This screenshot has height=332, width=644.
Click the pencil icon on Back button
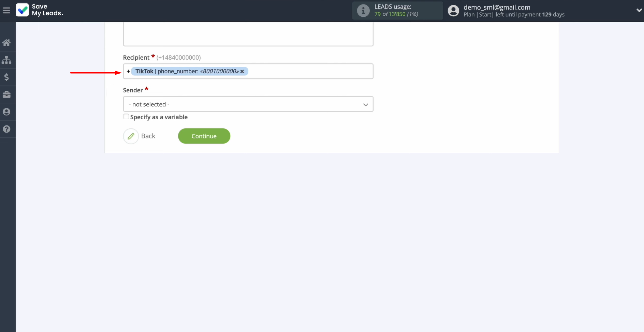tap(131, 136)
